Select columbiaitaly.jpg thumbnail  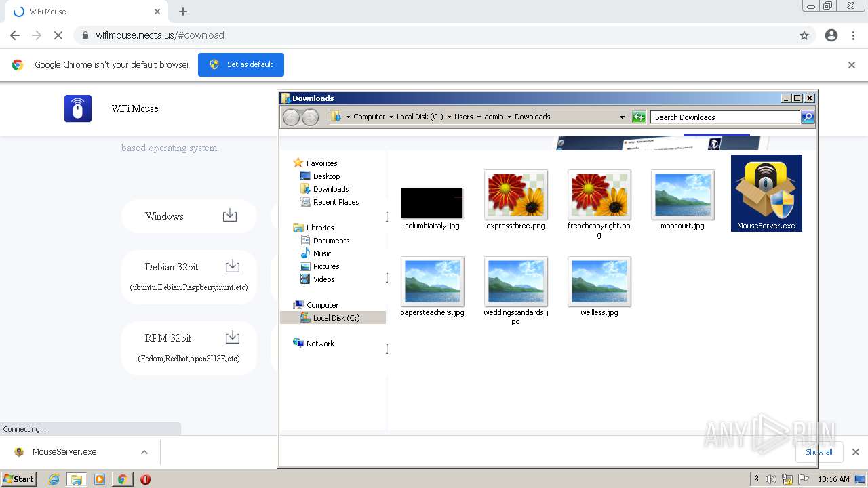[x=432, y=203]
